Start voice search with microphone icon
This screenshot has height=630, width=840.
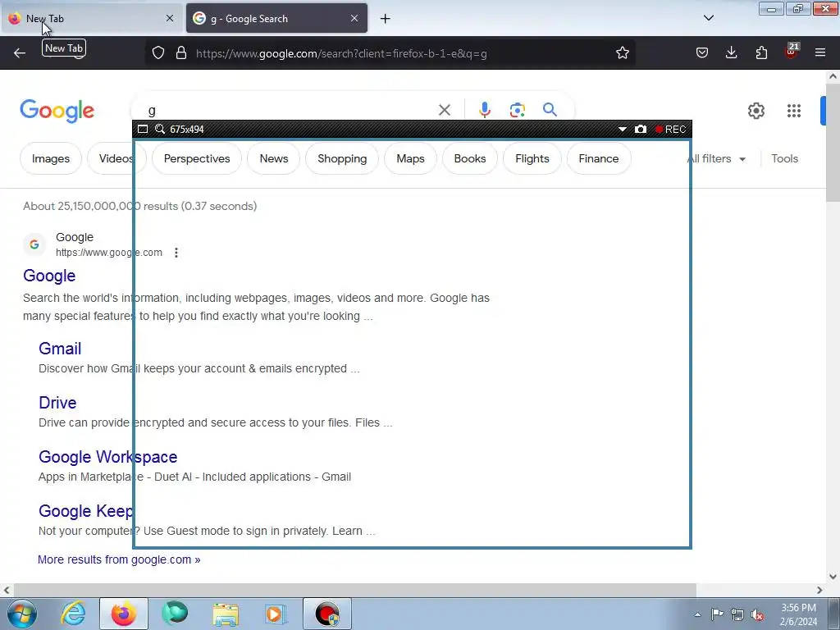[484, 110]
